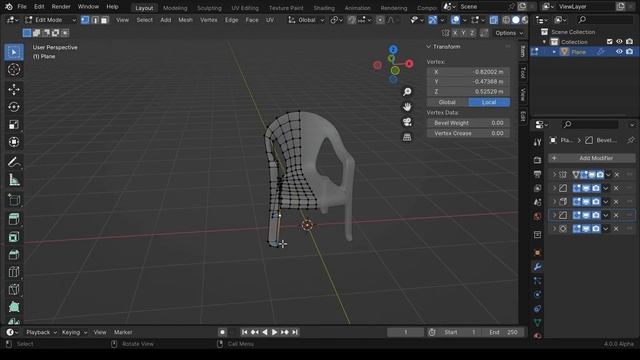Toggle the snapping magnet
The width and height of the screenshot is (640, 360).
[351, 20]
